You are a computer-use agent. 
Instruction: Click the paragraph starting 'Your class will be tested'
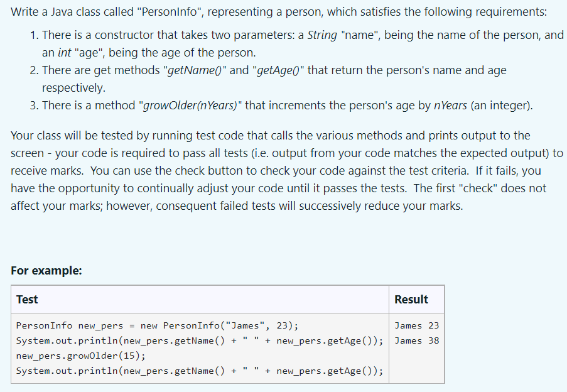[x=287, y=171]
